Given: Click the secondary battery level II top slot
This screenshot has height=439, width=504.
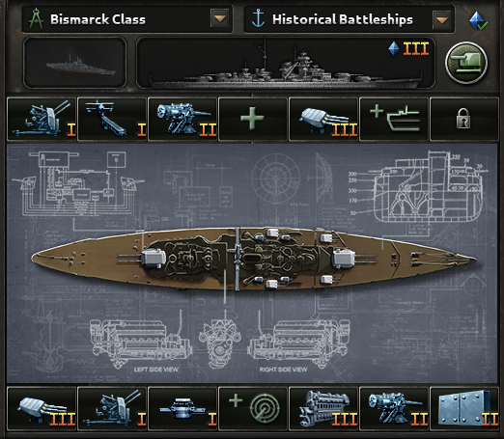Looking at the screenshot, I should click(x=182, y=120).
